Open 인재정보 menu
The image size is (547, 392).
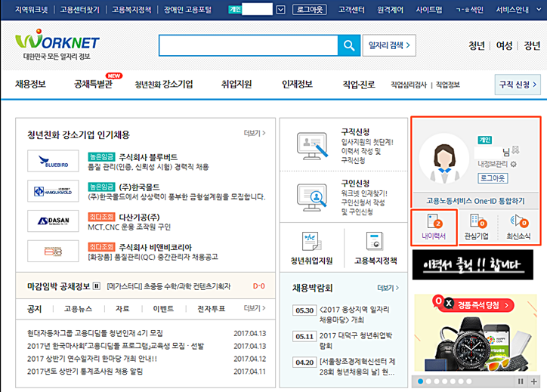[297, 84]
